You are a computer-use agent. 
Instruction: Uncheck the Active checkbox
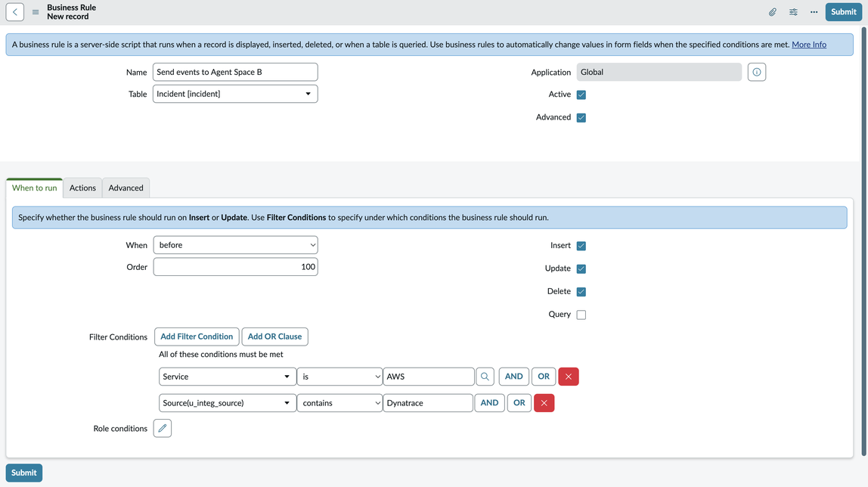[x=581, y=95]
